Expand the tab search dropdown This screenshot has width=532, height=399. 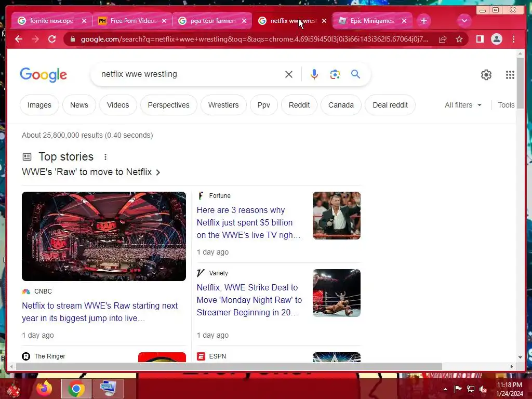[464, 21]
